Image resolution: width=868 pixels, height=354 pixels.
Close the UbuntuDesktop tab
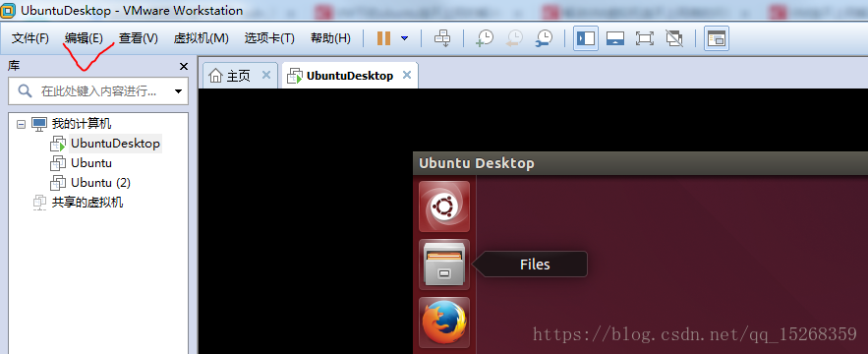pos(407,75)
